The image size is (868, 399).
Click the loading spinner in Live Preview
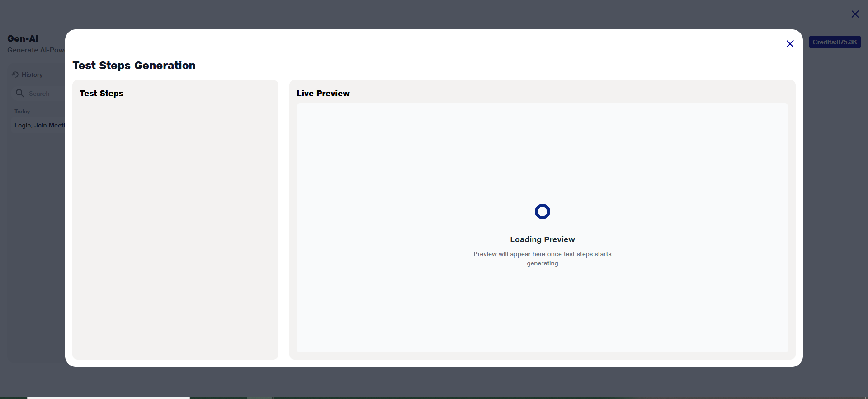542,211
